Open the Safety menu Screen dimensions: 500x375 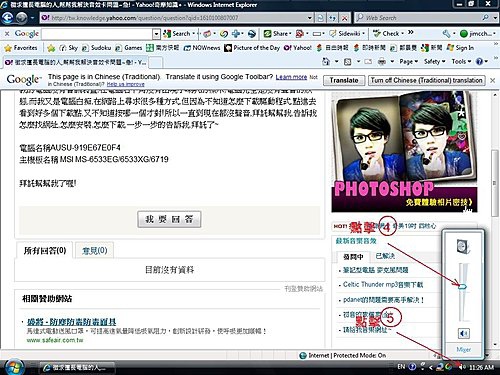[x=434, y=61]
